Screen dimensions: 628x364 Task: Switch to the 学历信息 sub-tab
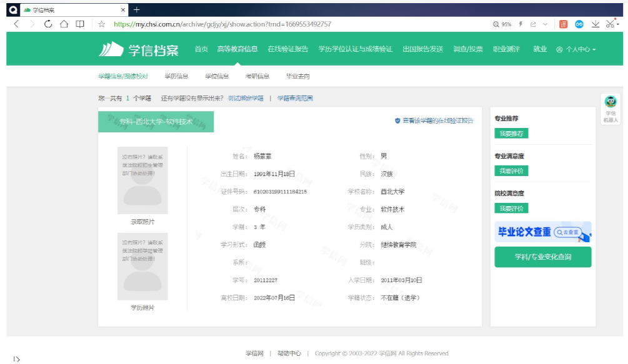177,76
